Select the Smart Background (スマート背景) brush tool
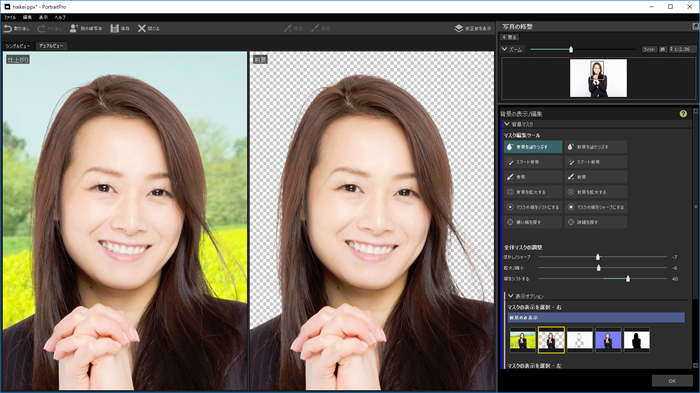700x393 pixels. (x=533, y=162)
